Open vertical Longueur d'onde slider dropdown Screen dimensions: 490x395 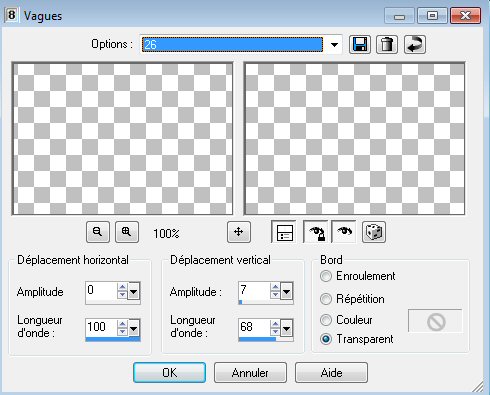(287, 329)
